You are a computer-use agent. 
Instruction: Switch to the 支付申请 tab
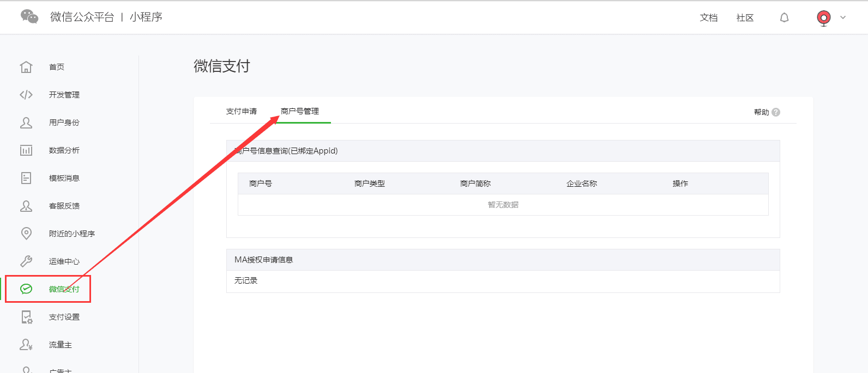pos(241,112)
